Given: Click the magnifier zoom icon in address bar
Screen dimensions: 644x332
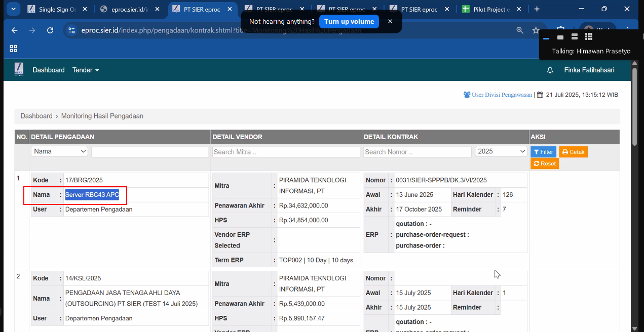Looking at the screenshot, I should (520, 30).
